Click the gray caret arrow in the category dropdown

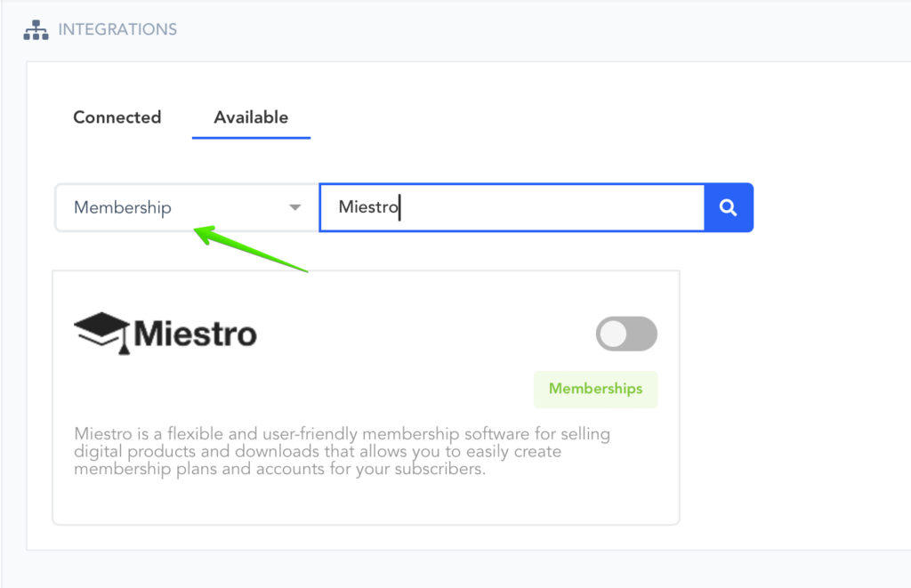tap(294, 208)
